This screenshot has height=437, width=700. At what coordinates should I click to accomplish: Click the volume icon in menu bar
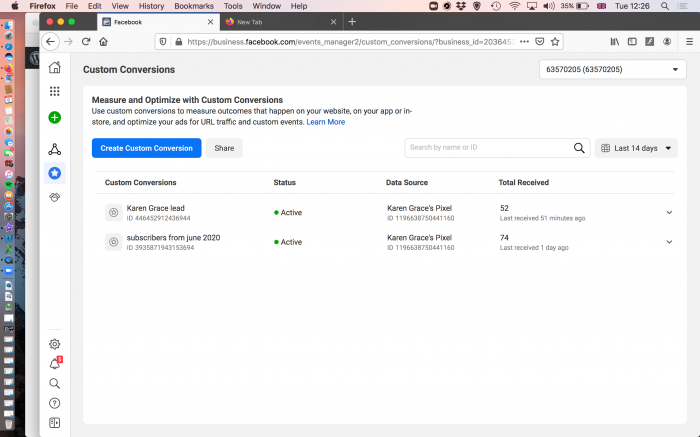pos(549,6)
